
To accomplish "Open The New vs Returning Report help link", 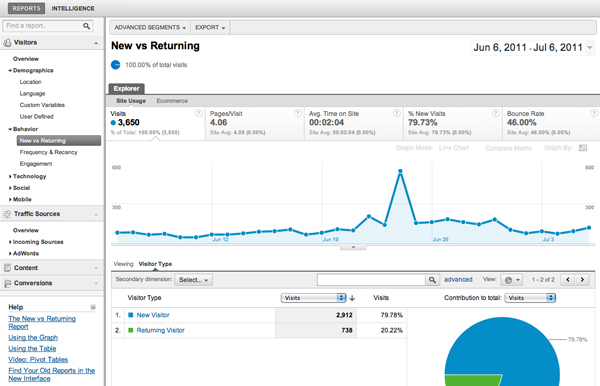I will point(42,322).
